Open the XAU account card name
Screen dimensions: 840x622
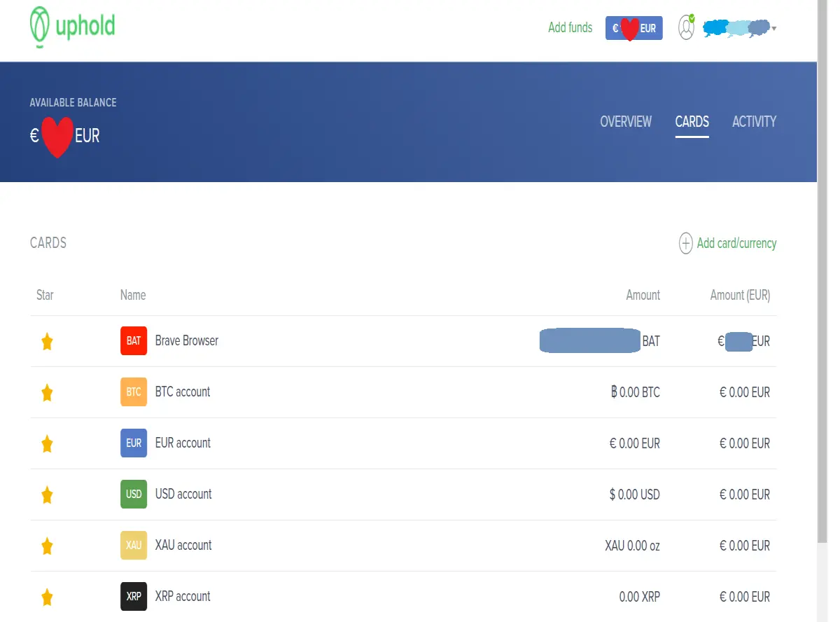183,546
